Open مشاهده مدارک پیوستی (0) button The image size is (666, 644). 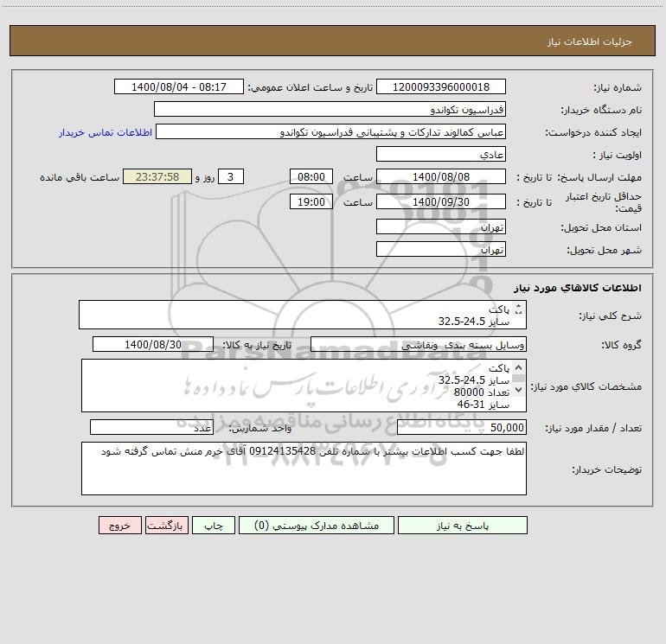point(317,525)
